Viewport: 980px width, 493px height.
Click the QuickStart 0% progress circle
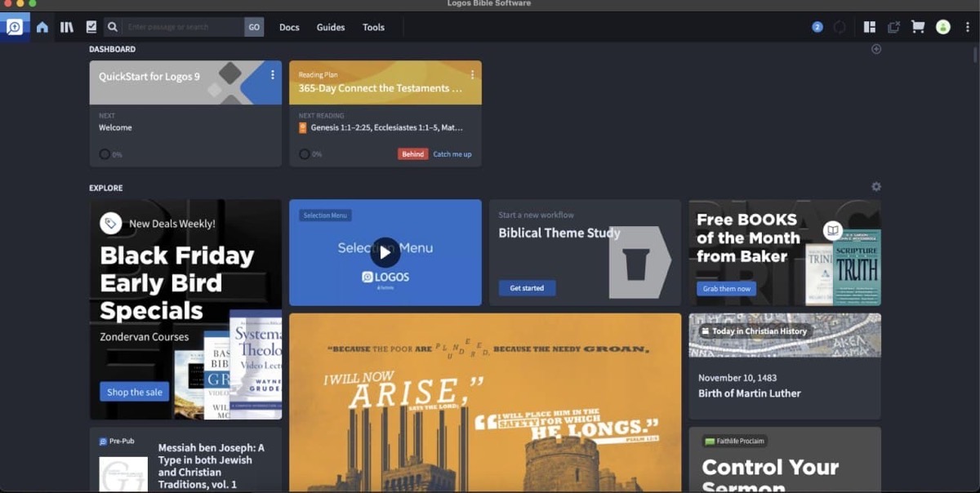click(105, 154)
